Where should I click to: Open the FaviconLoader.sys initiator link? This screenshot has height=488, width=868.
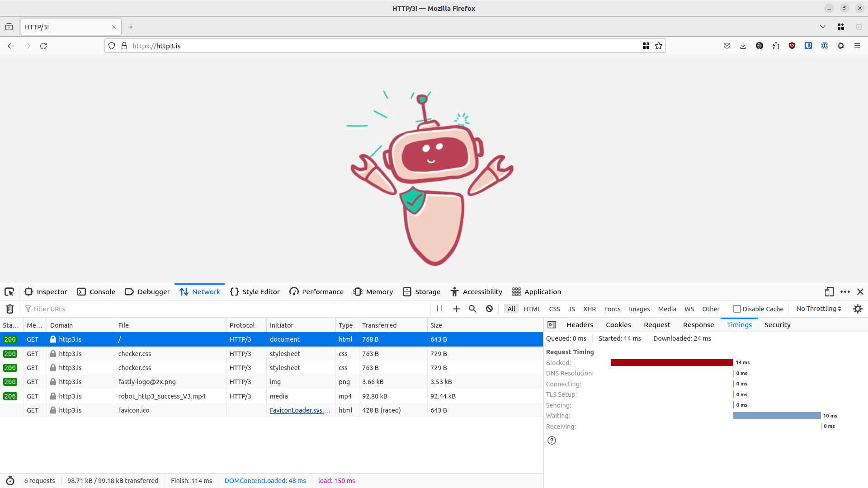pyautogui.click(x=300, y=410)
